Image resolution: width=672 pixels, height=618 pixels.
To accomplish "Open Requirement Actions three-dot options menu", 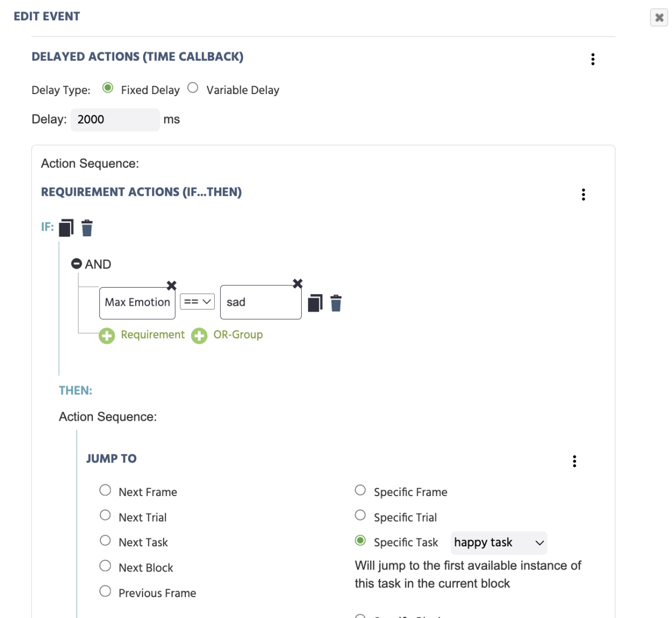I will tap(583, 195).
